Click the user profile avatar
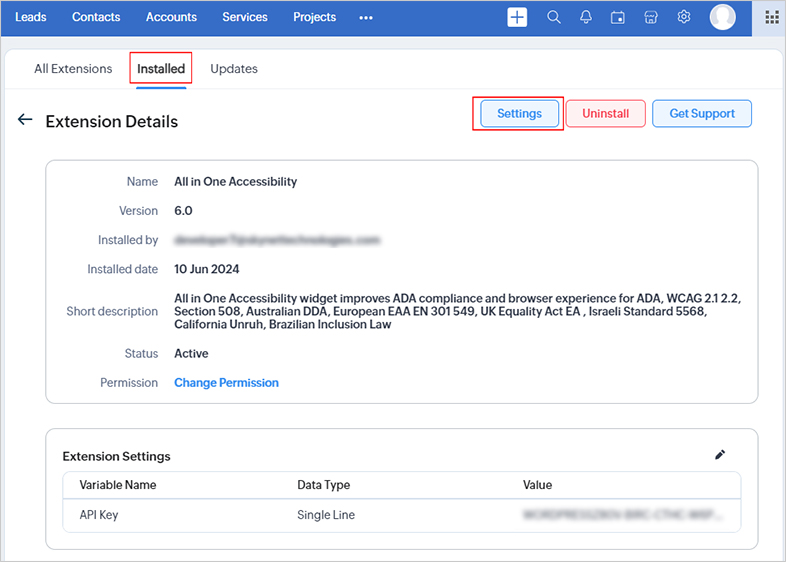Viewport: 786px width, 562px height. point(722,17)
